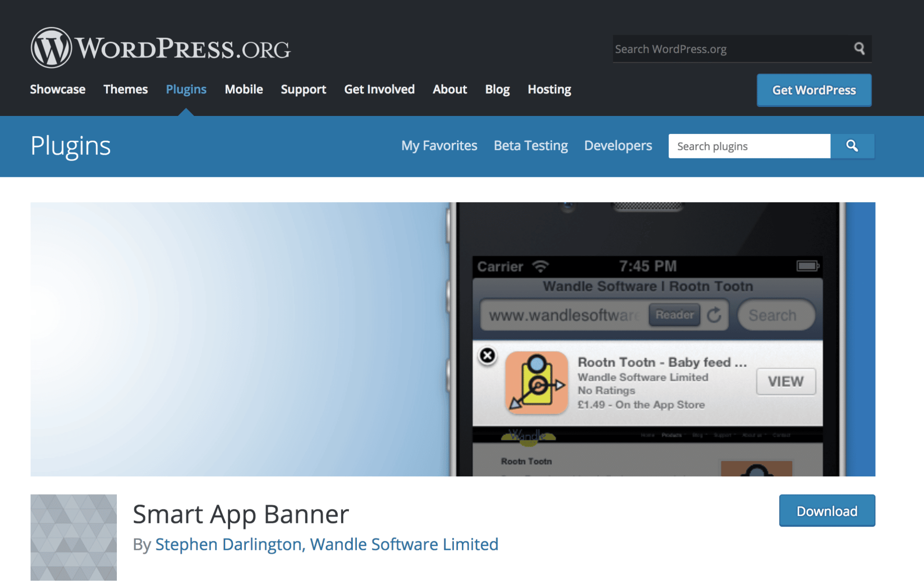Open the Mobile section

coord(244,89)
